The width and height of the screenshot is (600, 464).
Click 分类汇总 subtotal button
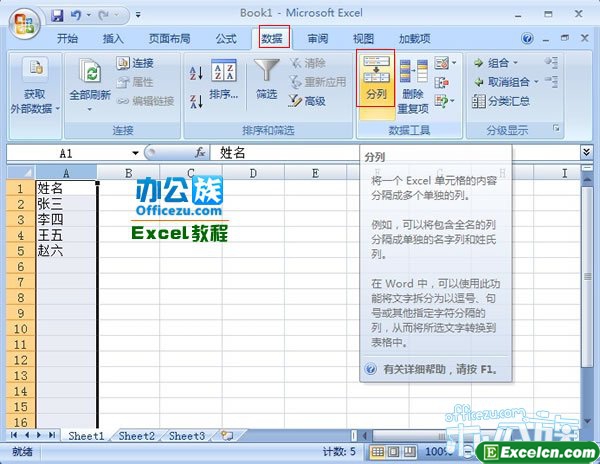[501, 101]
